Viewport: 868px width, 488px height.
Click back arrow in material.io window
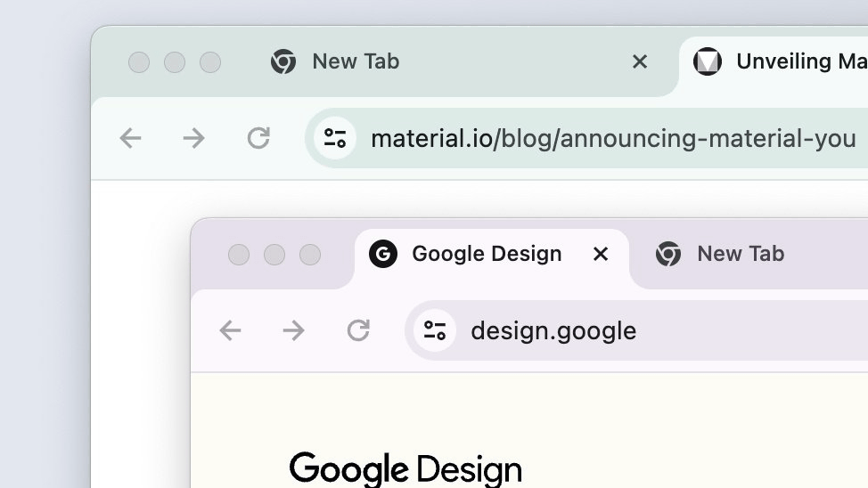click(131, 138)
